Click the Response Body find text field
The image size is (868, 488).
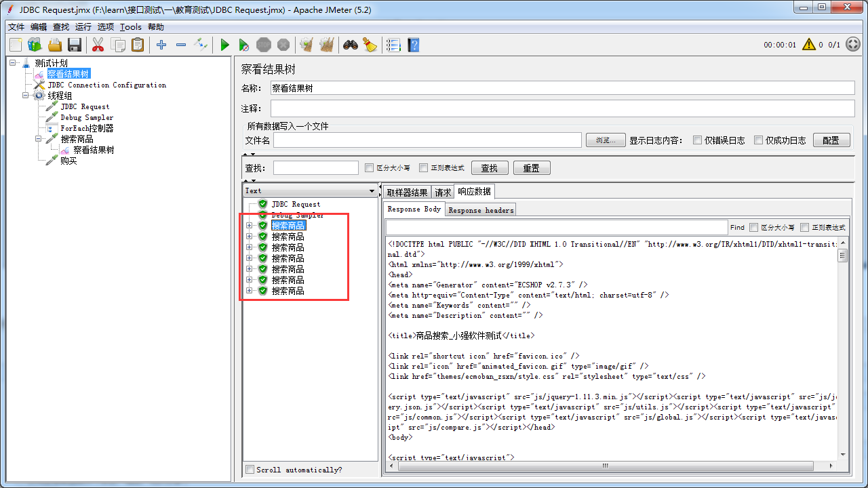pyautogui.click(x=556, y=228)
